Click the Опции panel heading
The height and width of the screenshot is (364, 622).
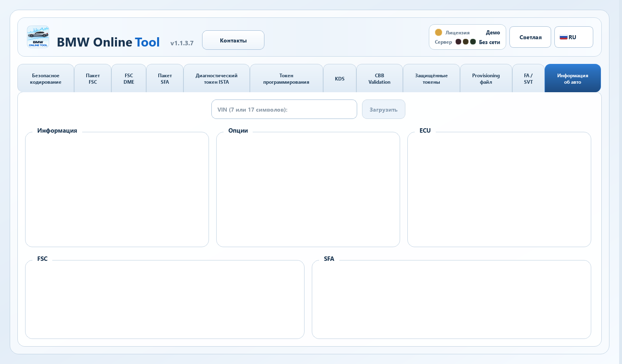point(238,131)
